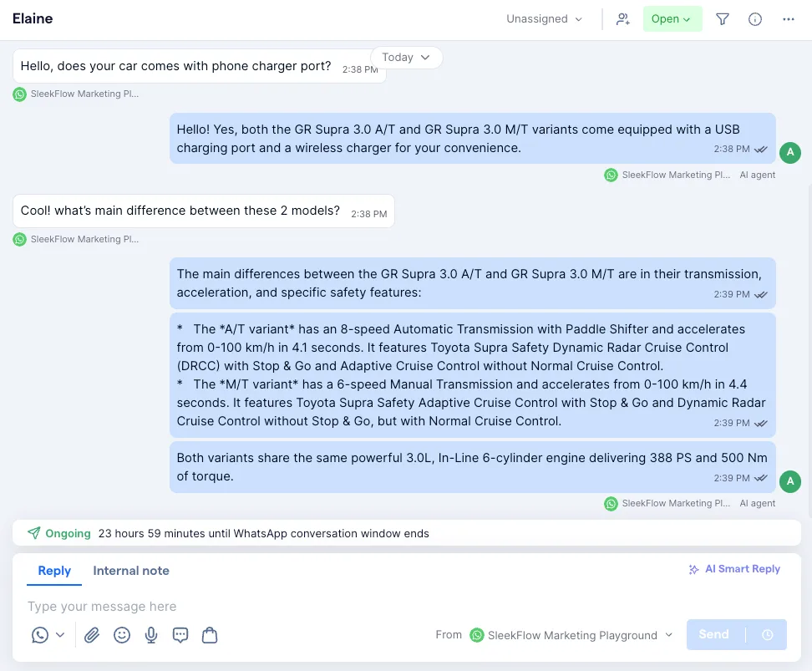This screenshot has width=812, height=671.
Task: Open the attachment paperclip icon
Action: pyautogui.click(x=92, y=635)
